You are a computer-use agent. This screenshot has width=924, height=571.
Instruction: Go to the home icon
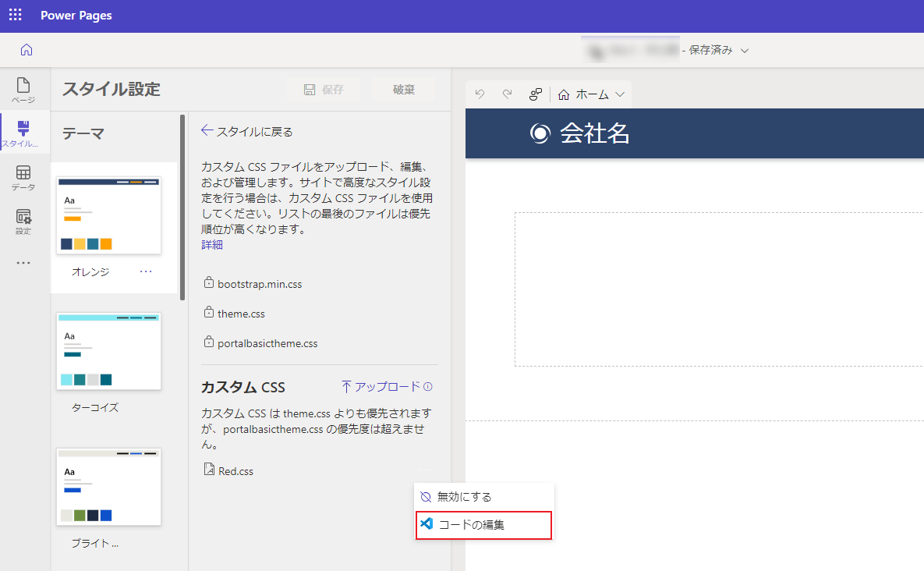(x=27, y=50)
